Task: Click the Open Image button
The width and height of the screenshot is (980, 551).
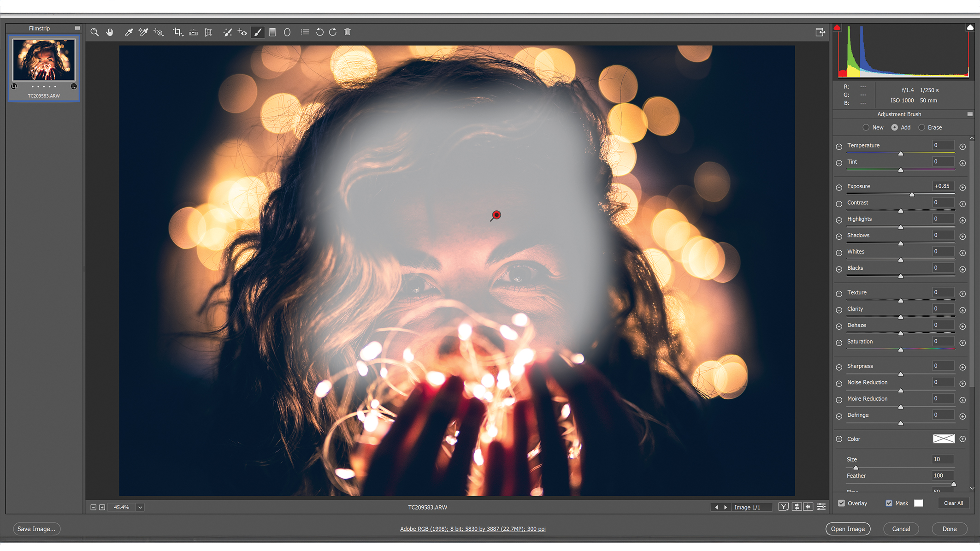Action: 848,529
